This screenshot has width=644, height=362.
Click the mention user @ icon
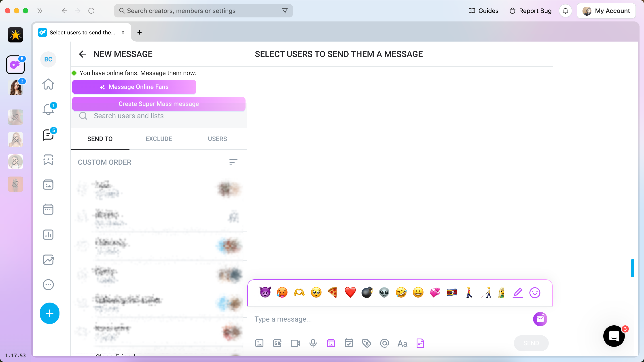(384, 343)
